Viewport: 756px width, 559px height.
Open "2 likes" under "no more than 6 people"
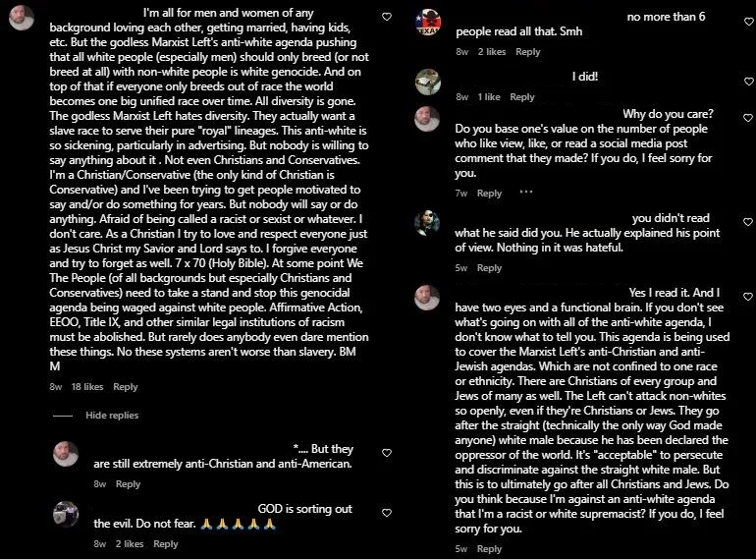[x=493, y=52]
